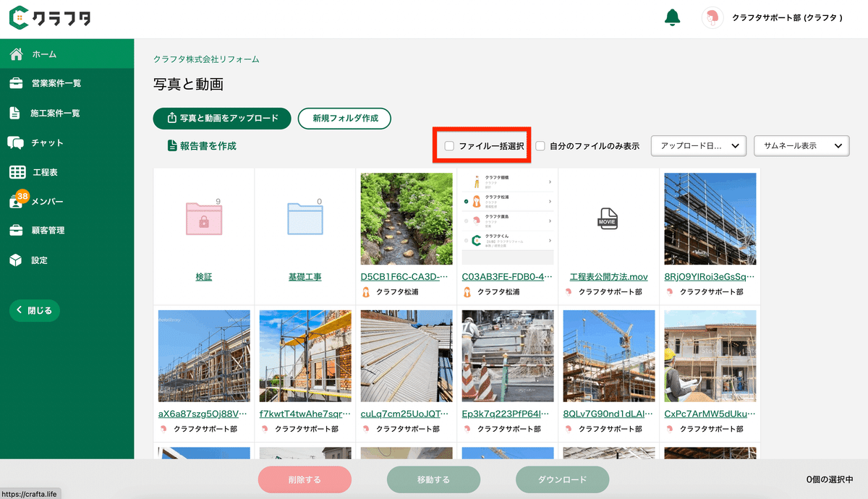Click uploader avatar under CxPc7ArMW5dUku file

click(x=670, y=429)
